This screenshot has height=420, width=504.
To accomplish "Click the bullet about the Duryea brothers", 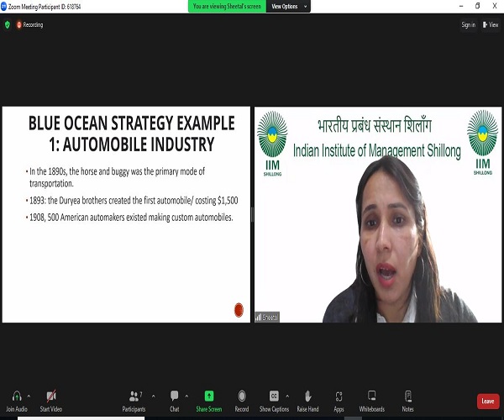I will click(x=132, y=201).
